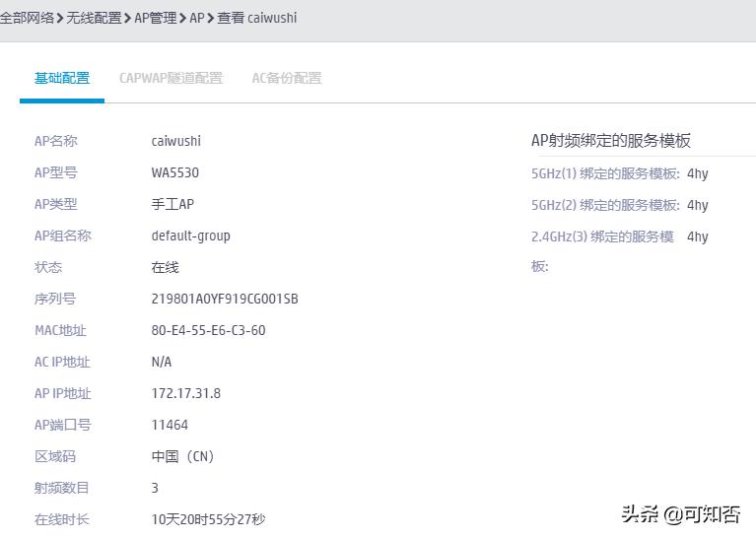Viewport: 756px width, 539px height.
Task: Select MAC address 80-E4-55-E6-C3-60
Action: (x=208, y=331)
